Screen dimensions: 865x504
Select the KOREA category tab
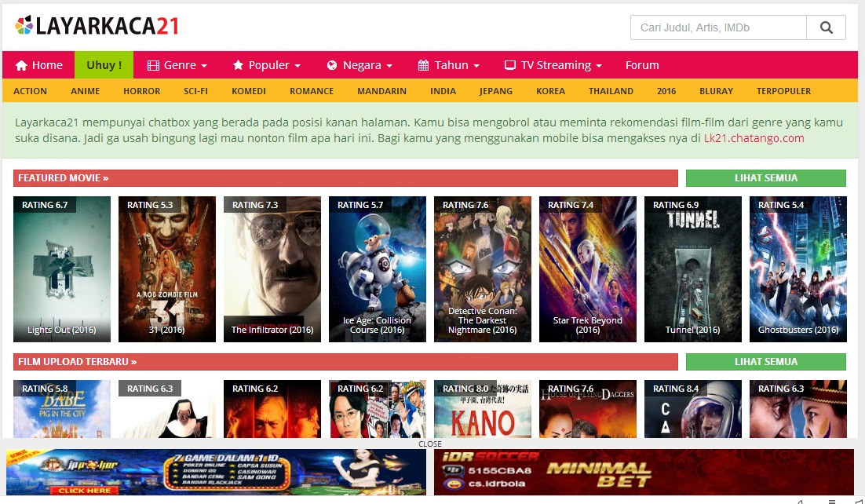550,91
